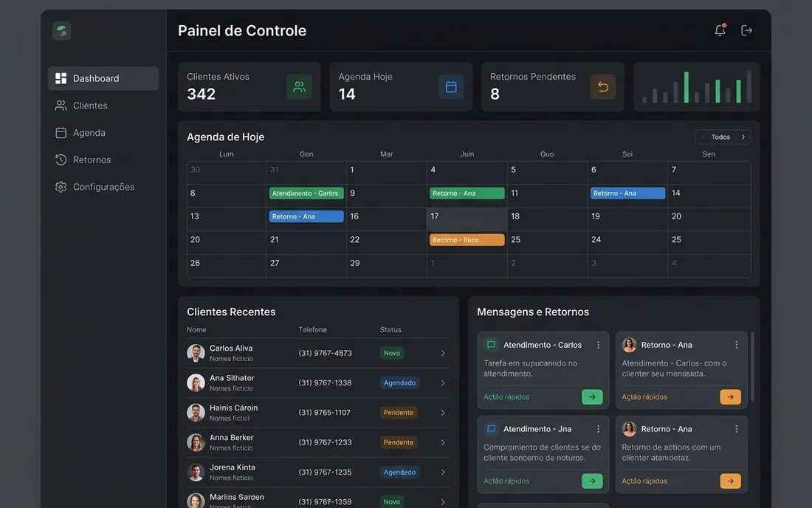Image resolution: width=812 pixels, height=508 pixels.
Task: Click Ana Sithator's avatar
Action: [196, 382]
